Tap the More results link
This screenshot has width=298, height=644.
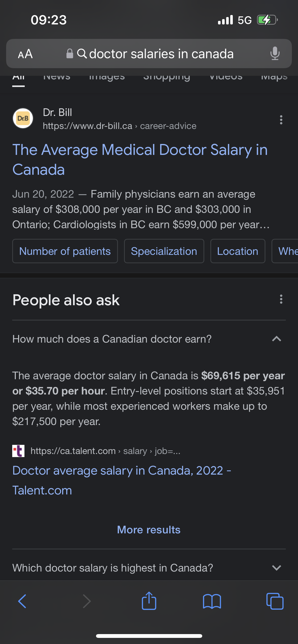pyautogui.click(x=149, y=530)
